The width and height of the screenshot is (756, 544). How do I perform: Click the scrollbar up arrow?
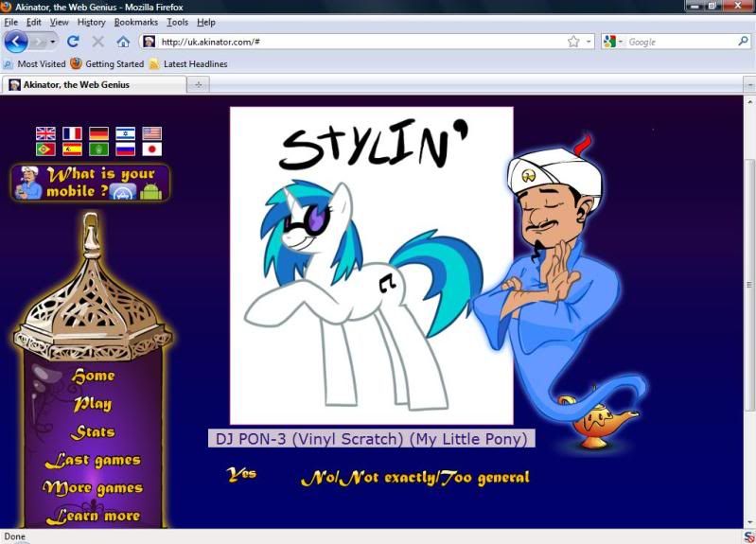[749, 102]
